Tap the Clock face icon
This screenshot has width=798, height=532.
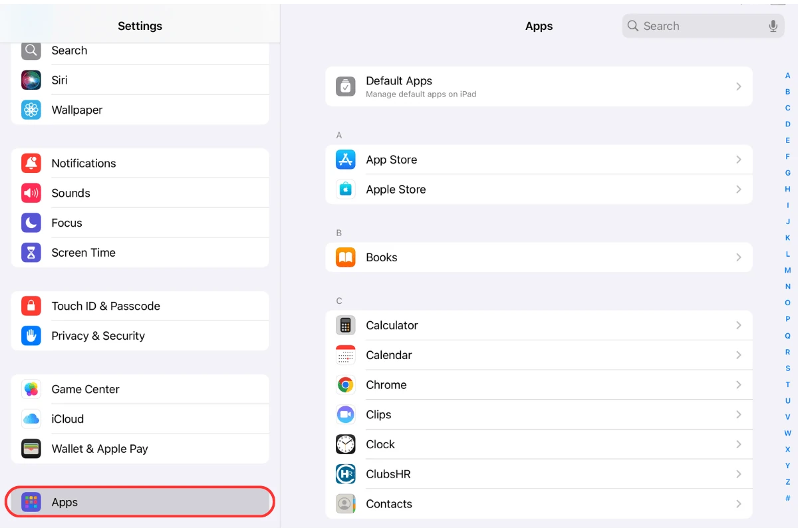[x=346, y=444]
